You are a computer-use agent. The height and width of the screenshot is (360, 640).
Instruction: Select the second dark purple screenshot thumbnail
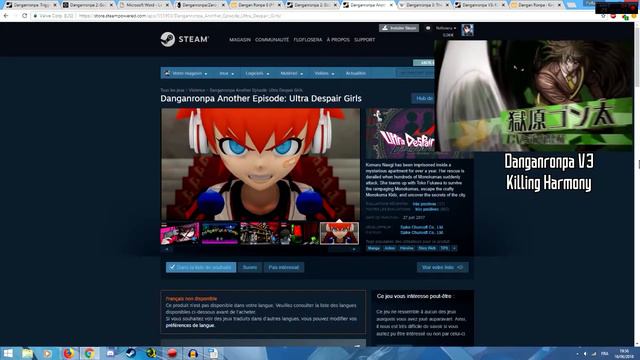click(x=220, y=233)
